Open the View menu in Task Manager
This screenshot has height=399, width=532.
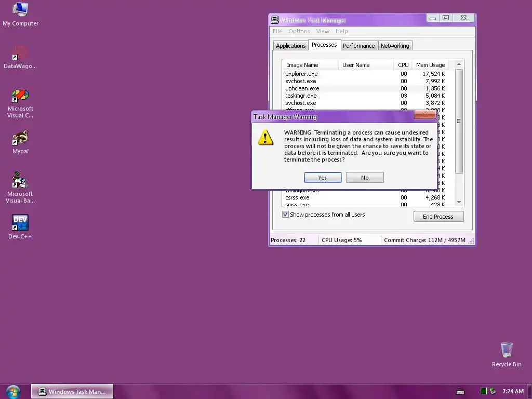pyautogui.click(x=323, y=31)
